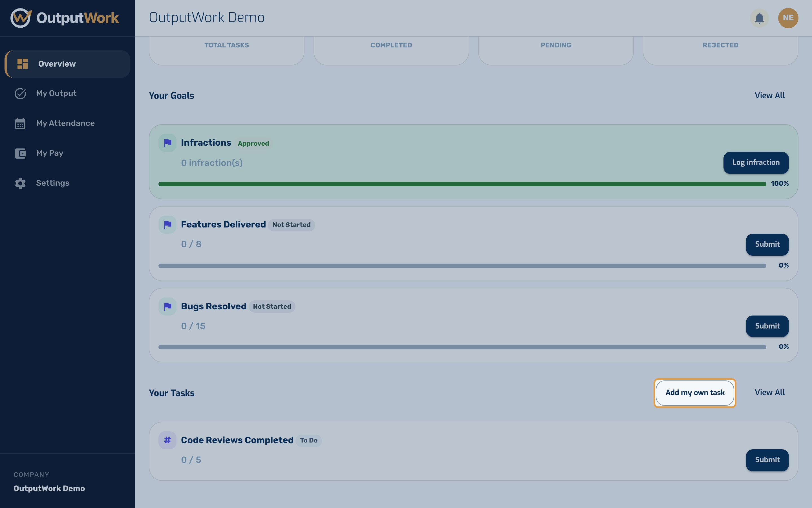Click the Code Reviews Completed task title
This screenshot has height=508, width=812.
coord(237,440)
